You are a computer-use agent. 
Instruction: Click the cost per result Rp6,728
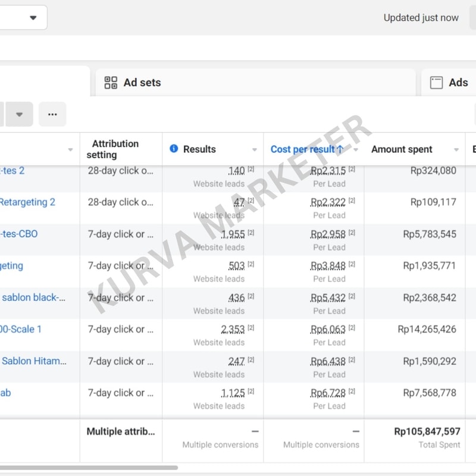click(328, 393)
